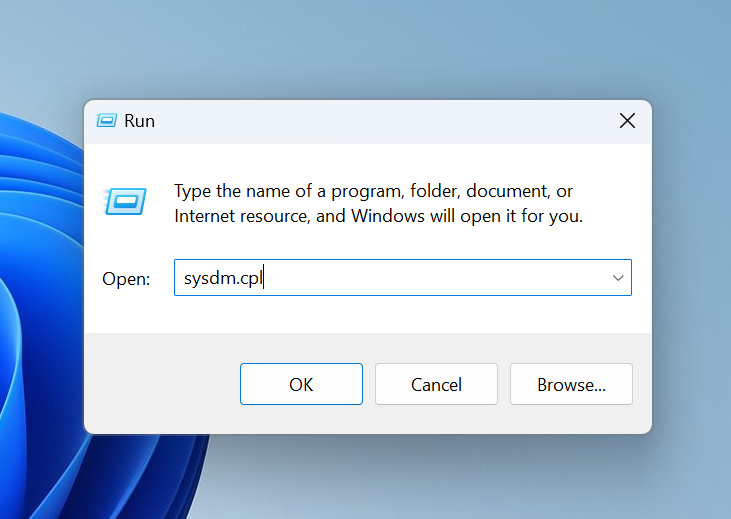This screenshot has height=519, width=731.
Task: Click empty desktop above the Run dialog
Action: pyautogui.click(x=368, y=47)
